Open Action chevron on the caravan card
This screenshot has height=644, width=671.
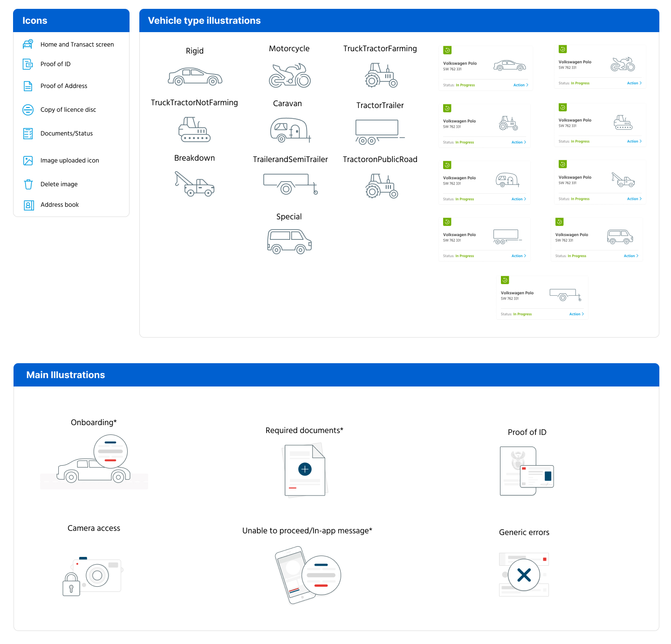pos(525,199)
